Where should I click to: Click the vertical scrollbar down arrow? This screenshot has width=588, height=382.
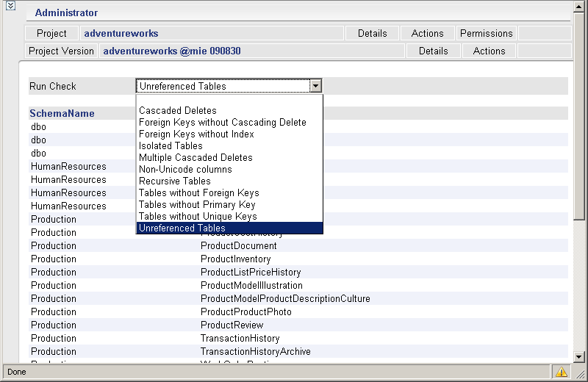click(579, 357)
